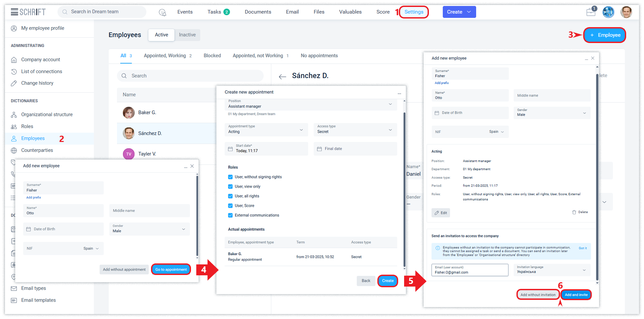Screen dimensions: 644x319
Task: Expand the Invitation language dropdown
Action: tap(552, 270)
